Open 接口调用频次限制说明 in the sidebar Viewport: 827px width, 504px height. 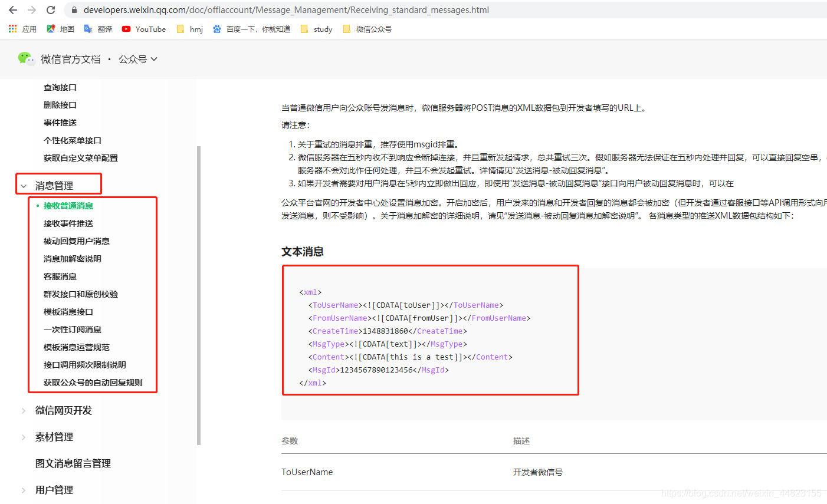pos(85,365)
